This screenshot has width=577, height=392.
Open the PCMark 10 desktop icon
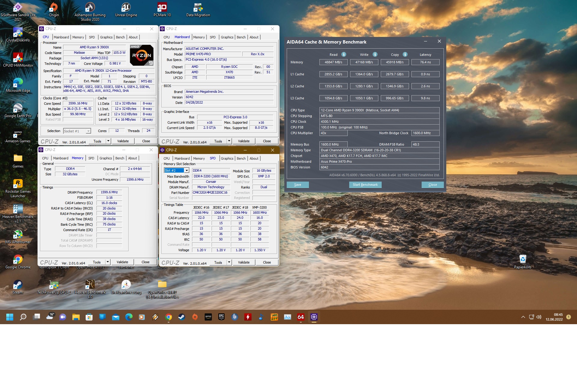click(162, 10)
